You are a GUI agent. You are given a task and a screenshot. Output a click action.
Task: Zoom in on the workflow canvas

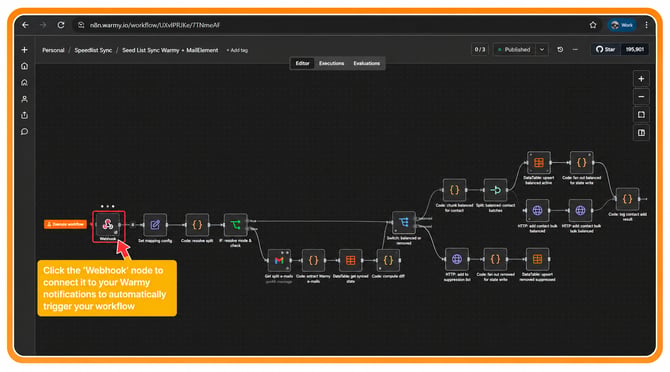pyautogui.click(x=641, y=79)
